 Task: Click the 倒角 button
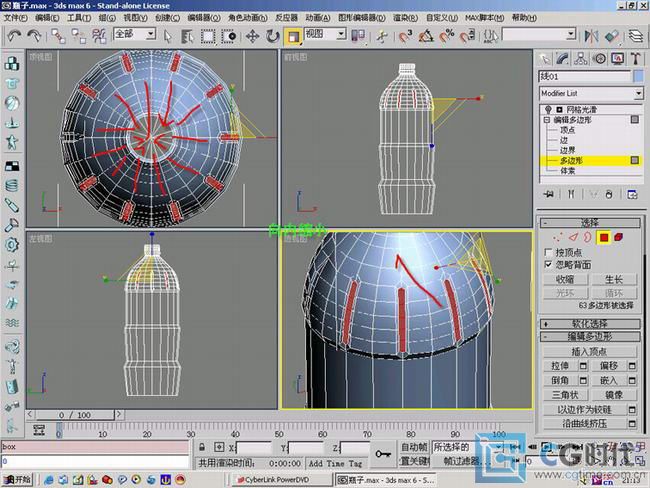560,380
